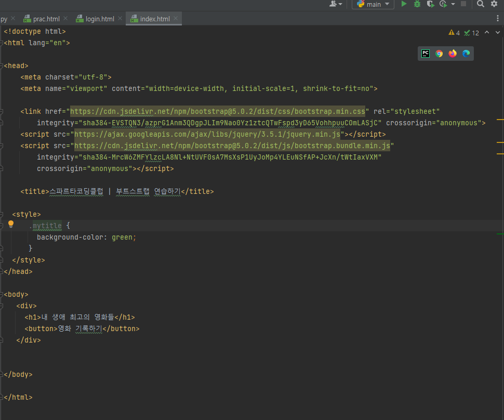Click the bootstrap.min.css URL
The width and height of the screenshot is (504, 420).
pyautogui.click(x=218, y=111)
